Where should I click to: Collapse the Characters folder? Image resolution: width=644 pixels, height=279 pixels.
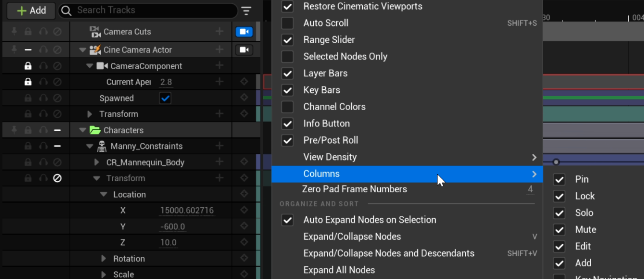click(83, 130)
